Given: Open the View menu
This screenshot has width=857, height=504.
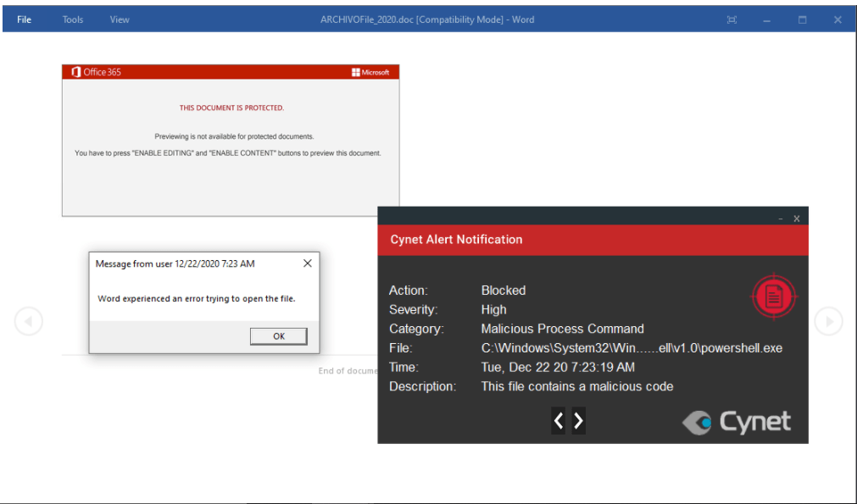Looking at the screenshot, I should point(120,19).
